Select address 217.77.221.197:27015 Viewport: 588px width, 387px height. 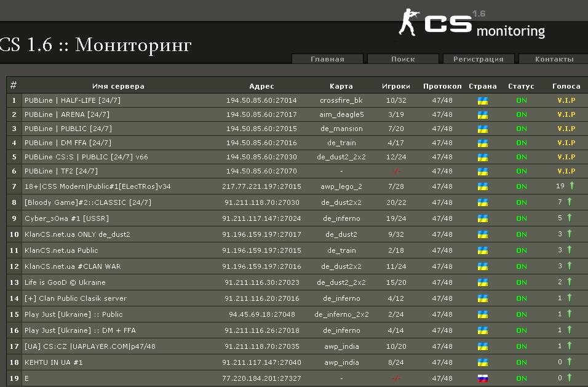(261, 186)
